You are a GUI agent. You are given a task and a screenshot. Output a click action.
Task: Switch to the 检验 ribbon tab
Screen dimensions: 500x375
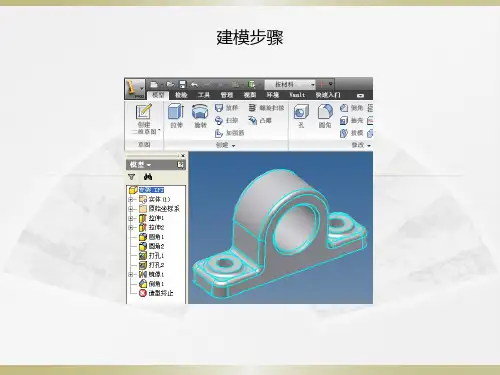181,95
